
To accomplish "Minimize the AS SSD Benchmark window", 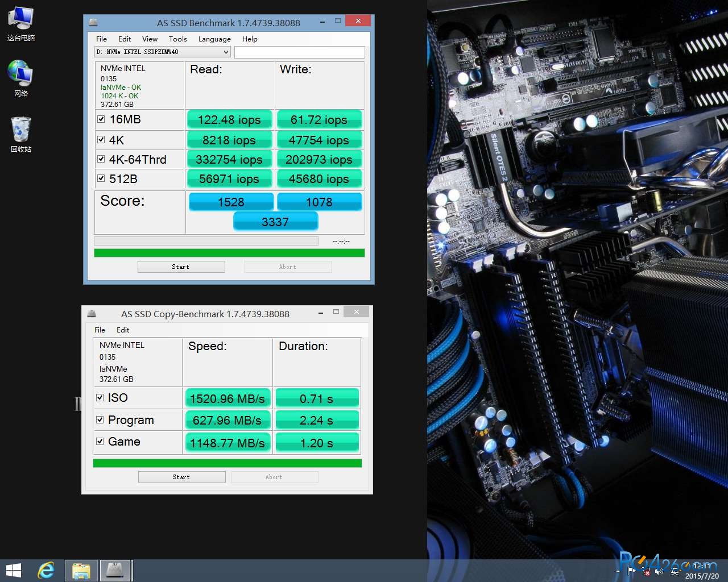I will tap(322, 21).
